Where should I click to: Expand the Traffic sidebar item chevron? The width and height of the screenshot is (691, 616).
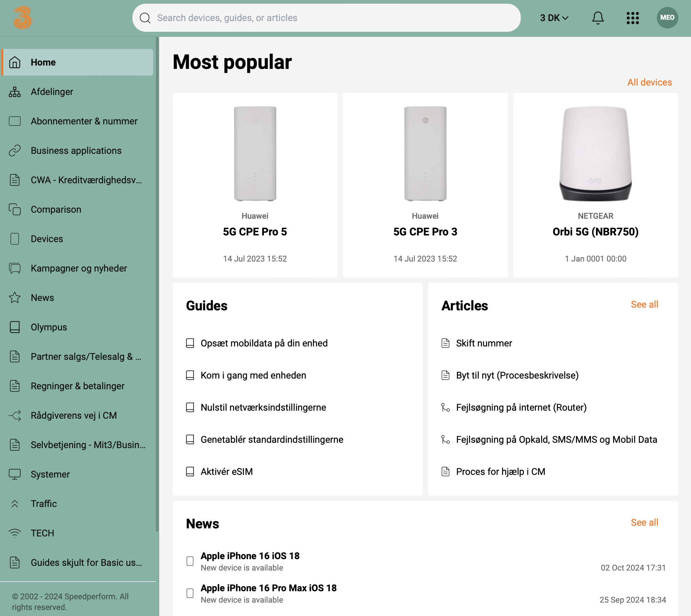(x=15, y=504)
